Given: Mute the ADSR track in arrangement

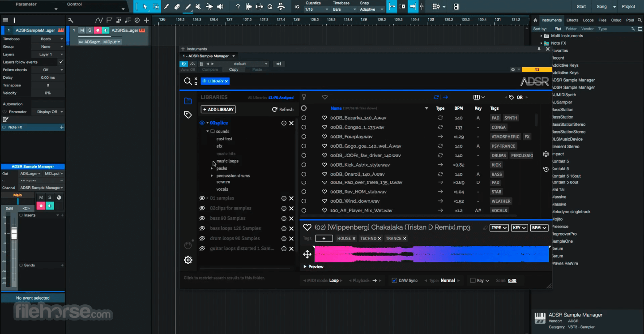Looking at the screenshot, I should 82,30.
